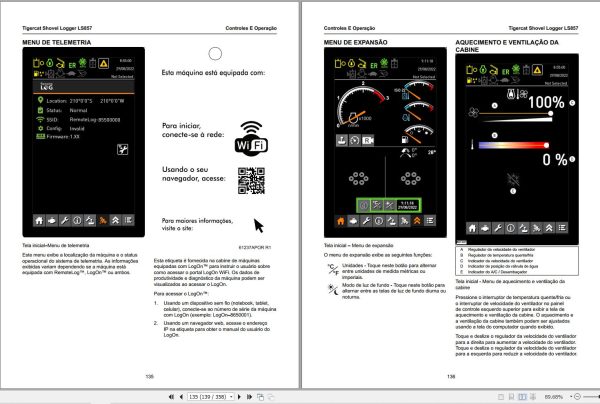Click the day/night backlight icon in function list
Viewport: 600px width, 404px height.
pos(333,289)
